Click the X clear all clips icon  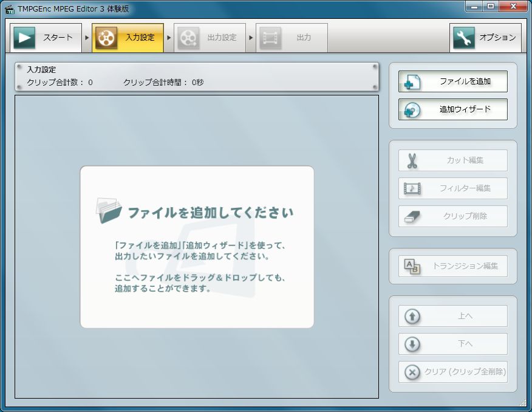click(x=412, y=373)
